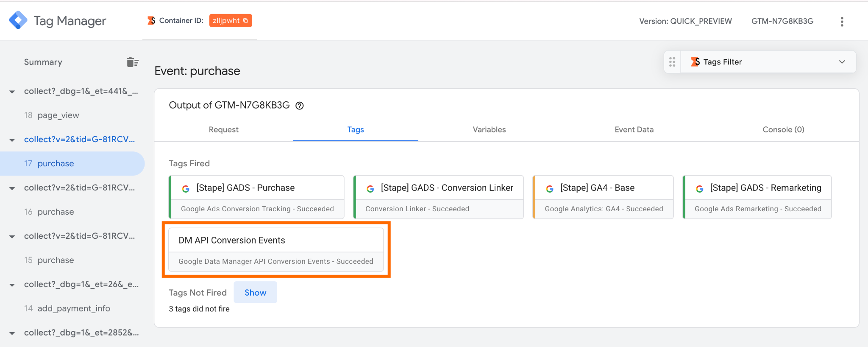The width and height of the screenshot is (868, 347).
Task: Collapse the collect?_dbg=1&_et=441 request group
Action: point(12,92)
